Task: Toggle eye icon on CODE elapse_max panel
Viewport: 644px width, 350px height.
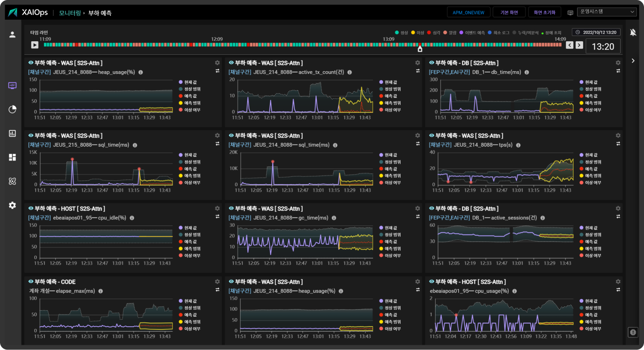Action: click(x=31, y=282)
